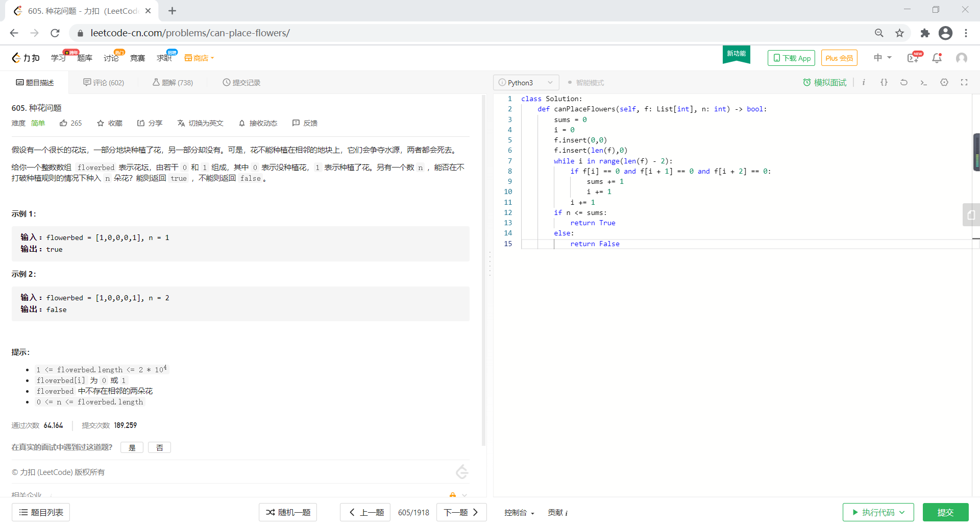The image size is (980, 526).
Task: Answer 否 for encountered in interview
Action: (x=159, y=448)
